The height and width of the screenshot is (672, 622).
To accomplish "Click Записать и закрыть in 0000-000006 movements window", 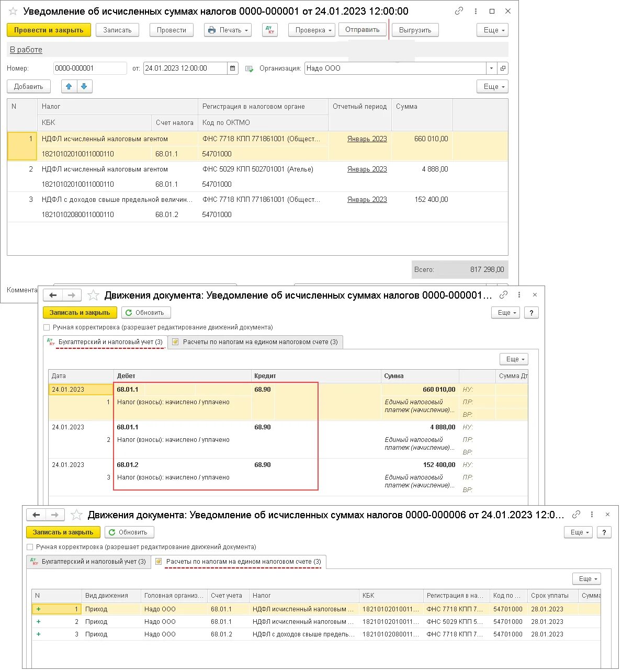I will click(63, 532).
